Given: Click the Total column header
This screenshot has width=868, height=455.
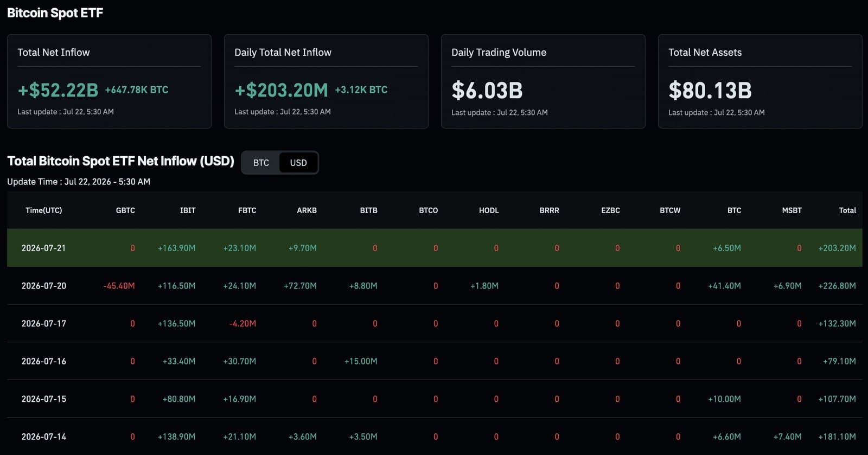Looking at the screenshot, I should click(847, 210).
